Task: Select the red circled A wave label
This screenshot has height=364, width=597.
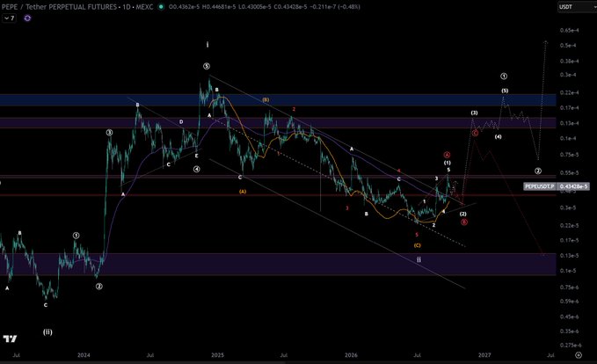Action: [x=447, y=155]
